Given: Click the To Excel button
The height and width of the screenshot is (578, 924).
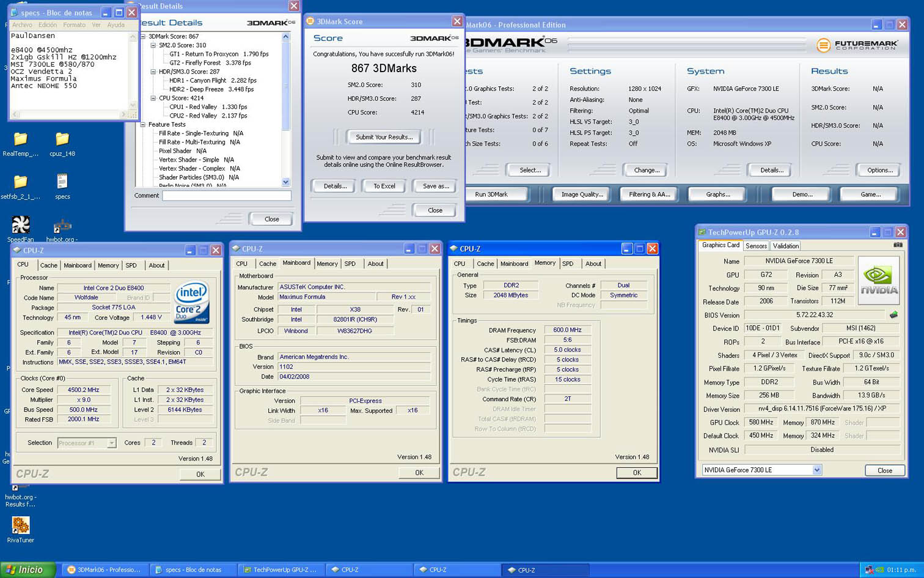Looking at the screenshot, I should point(384,186).
